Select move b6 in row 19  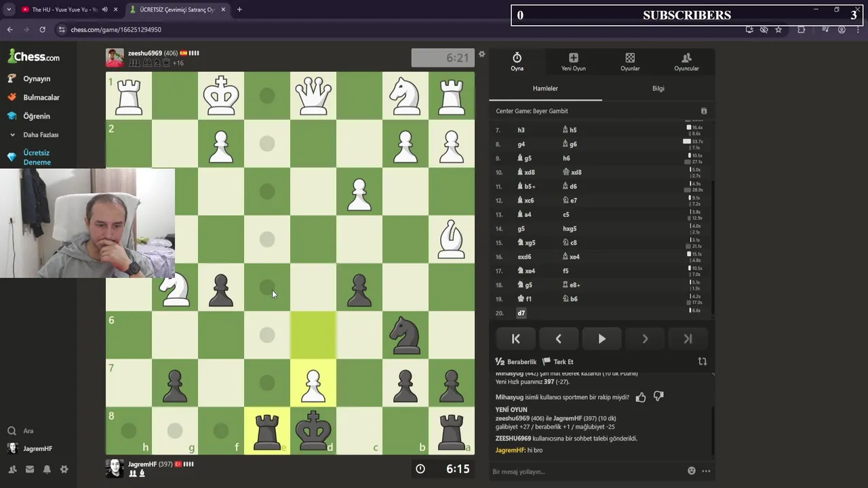570,299
